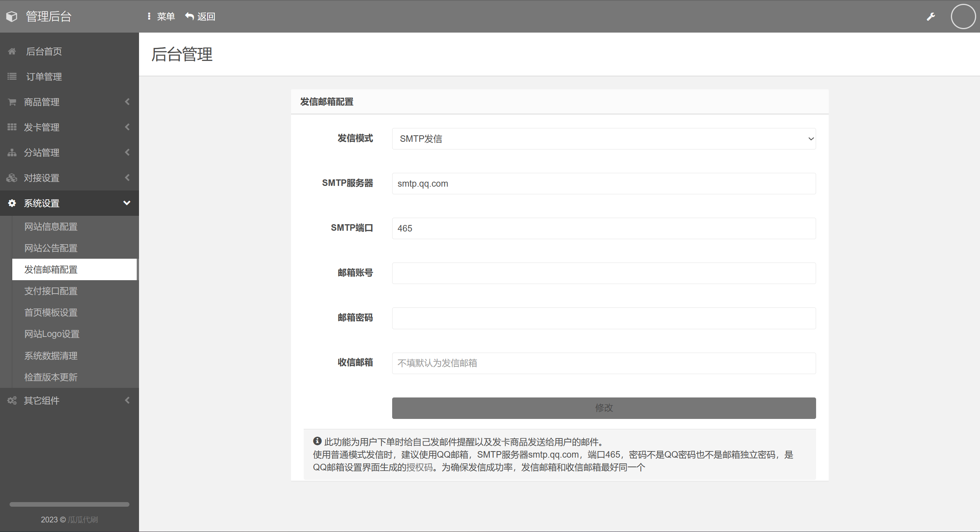980x532 pixels.
Task: Click the gear icon for 系统设置
Action: [12, 203]
